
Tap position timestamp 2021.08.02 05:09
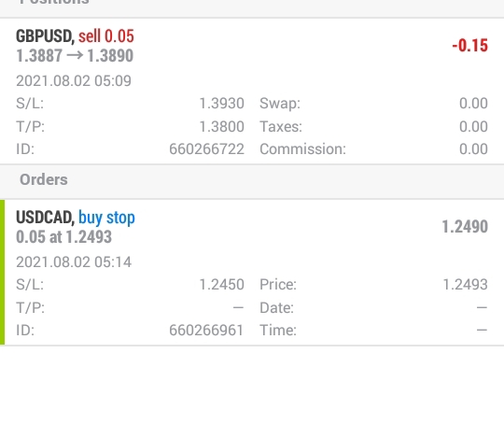[74, 80]
